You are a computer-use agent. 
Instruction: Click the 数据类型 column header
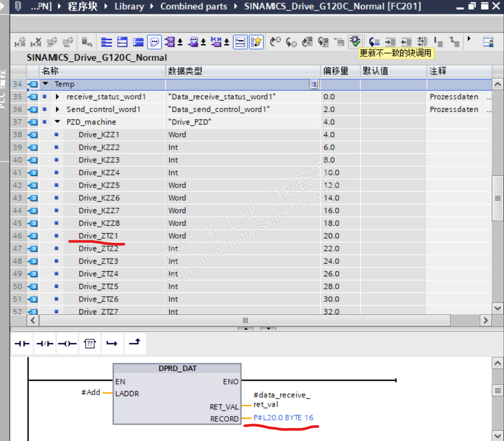[243, 71]
